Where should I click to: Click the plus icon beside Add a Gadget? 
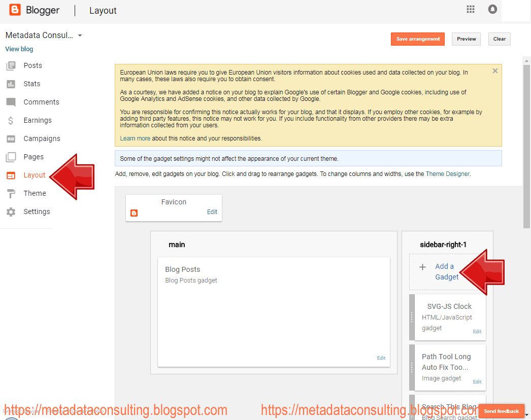[x=422, y=267]
